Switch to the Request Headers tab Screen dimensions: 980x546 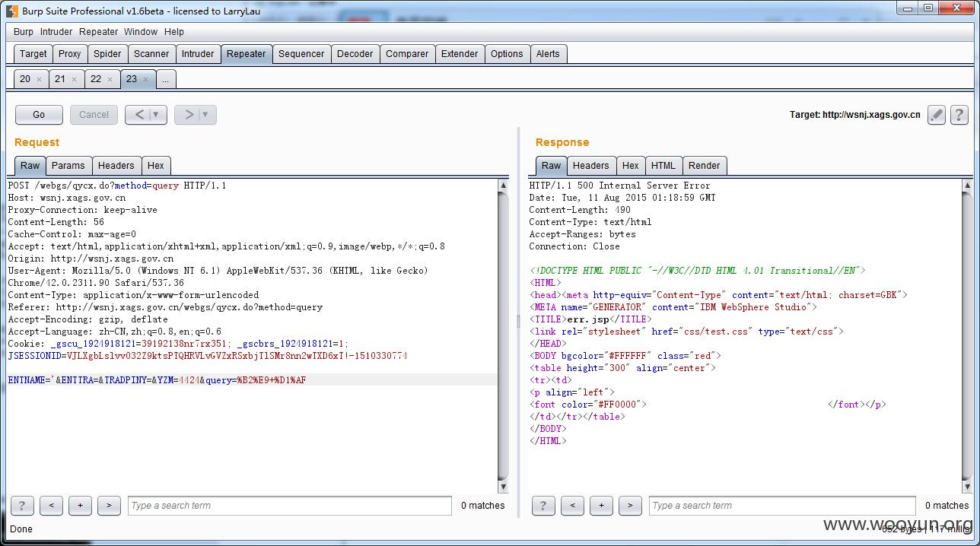116,166
